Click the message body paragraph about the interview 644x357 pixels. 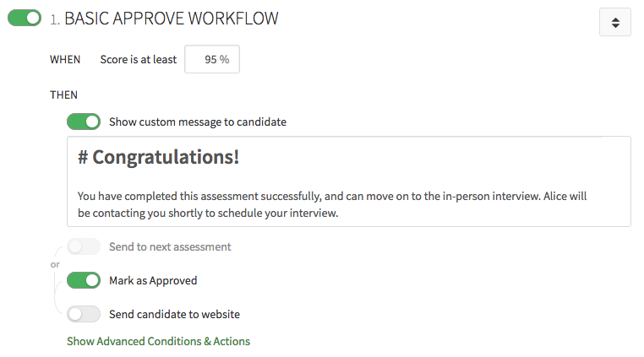pyautogui.click(x=331, y=204)
